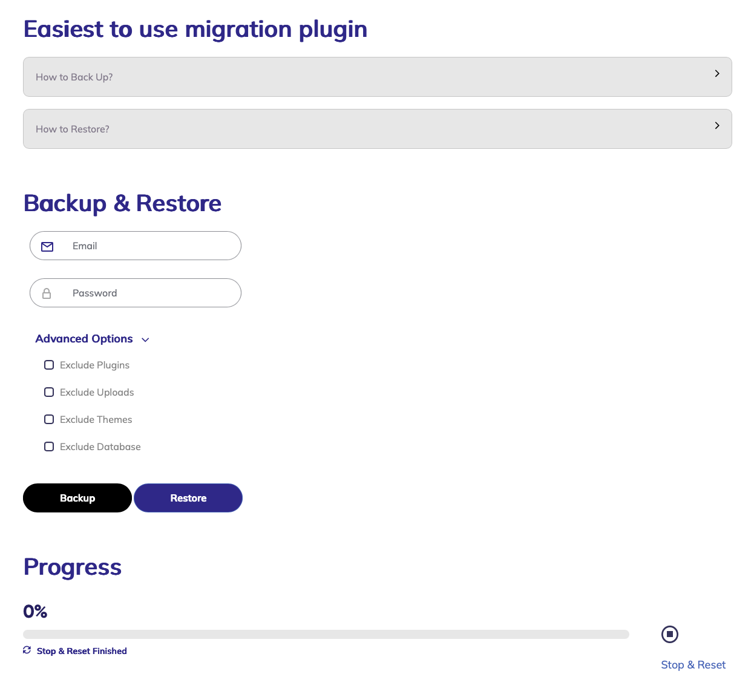The width and height of the screenshot is (754, 700).
Task: Collapse the Advanced Options dropdown
Action: click(92, 339)
